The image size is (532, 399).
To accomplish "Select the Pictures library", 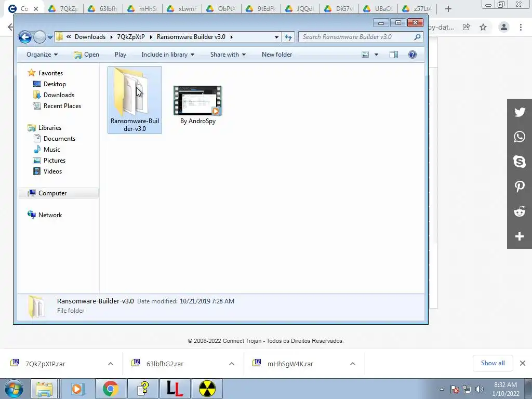I will (x=54, y=160).
